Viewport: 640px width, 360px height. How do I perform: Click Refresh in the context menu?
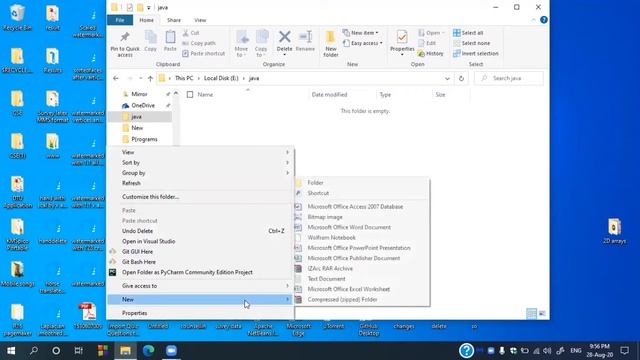coord(200,183)
